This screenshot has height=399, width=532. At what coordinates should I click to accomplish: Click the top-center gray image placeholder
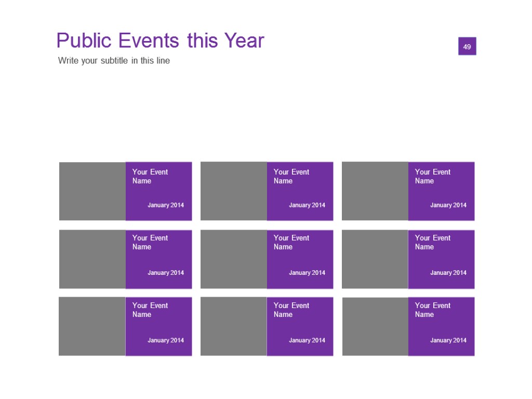click(234, 191)
